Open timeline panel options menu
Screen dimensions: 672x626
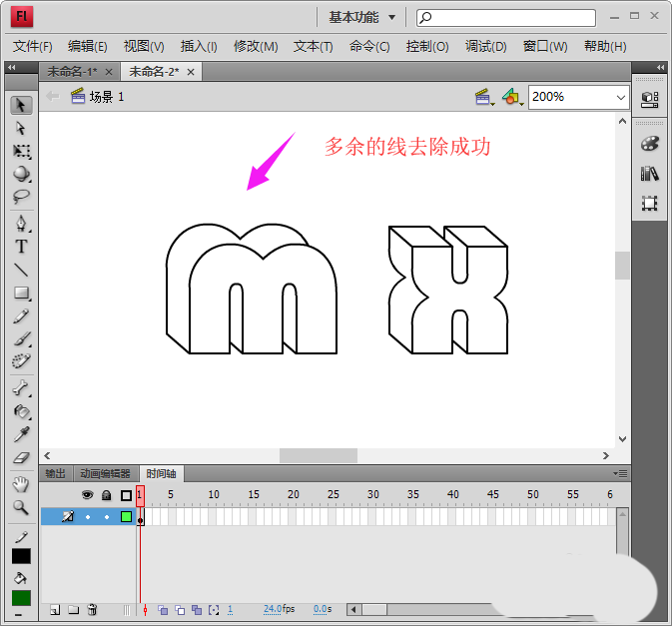point(620,473)
